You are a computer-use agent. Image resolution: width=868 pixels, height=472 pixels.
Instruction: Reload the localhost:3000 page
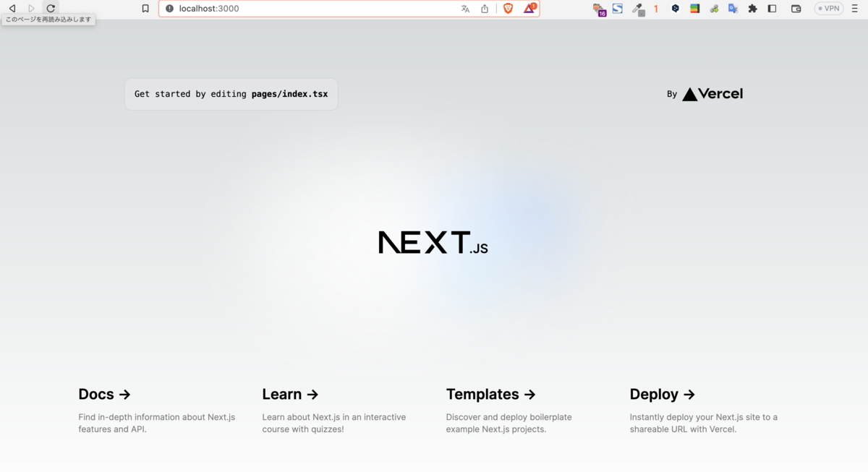tap(50, 8)
